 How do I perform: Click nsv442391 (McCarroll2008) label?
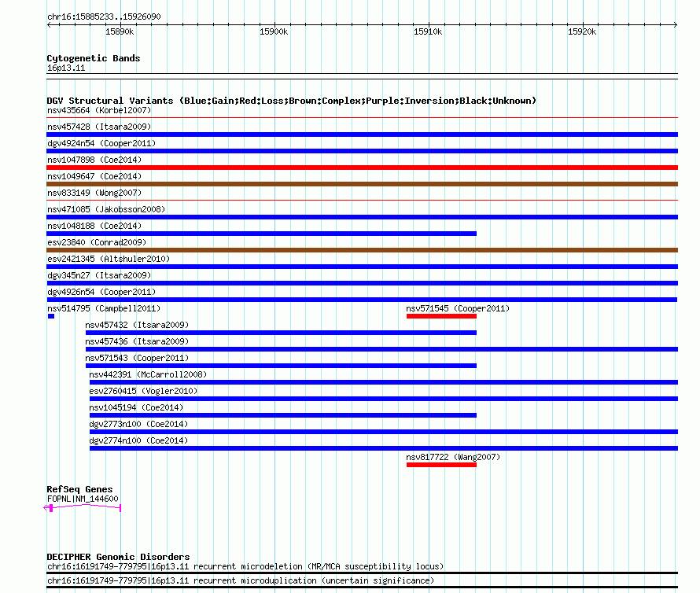[148, 374]
